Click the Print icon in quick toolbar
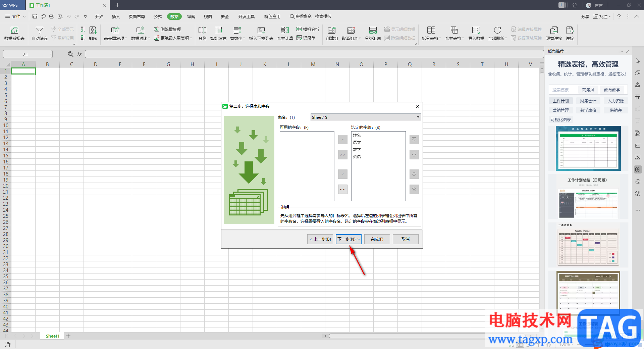The width and height of the screenshot is (644, 349). coord(52,16)
